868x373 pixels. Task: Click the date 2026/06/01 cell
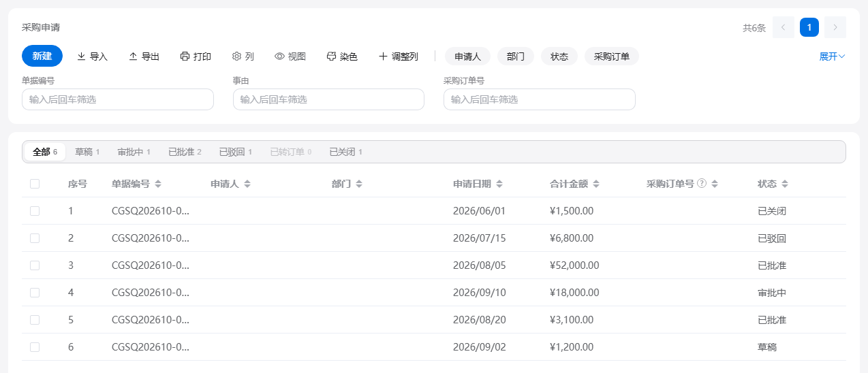[480, 211]
